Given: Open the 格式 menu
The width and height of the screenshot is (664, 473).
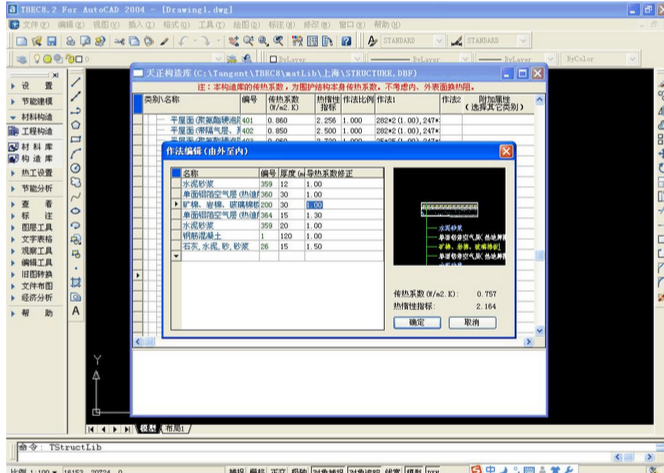Looking at the screenshot, I should click(176, 25).
